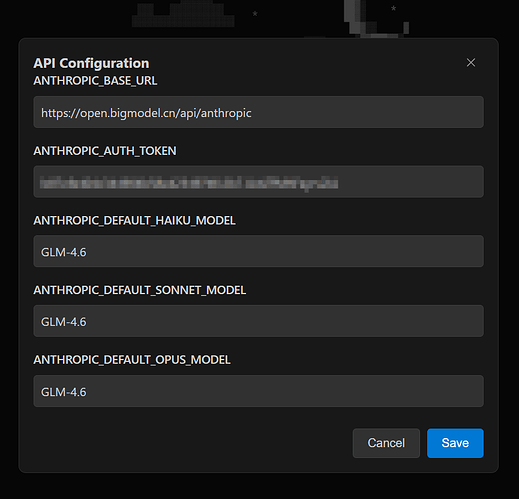The width and height of the screenshot is (519, 499).
Task: Save the API configuration
Action: [455, 443]
